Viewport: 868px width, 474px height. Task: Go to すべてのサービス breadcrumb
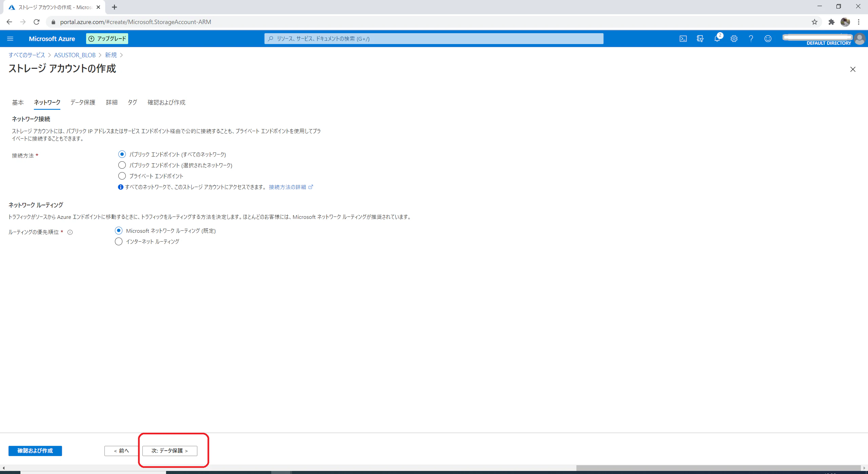coord(27,55)
